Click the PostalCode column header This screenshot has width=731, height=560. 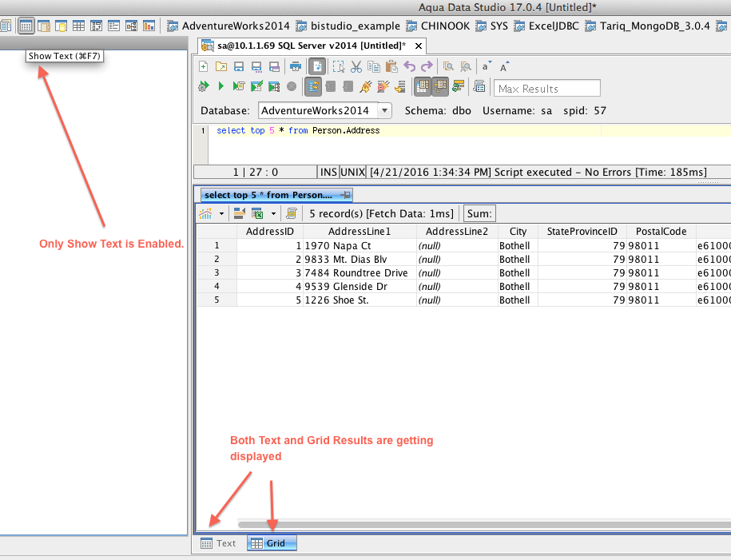(x=661, y=232)
